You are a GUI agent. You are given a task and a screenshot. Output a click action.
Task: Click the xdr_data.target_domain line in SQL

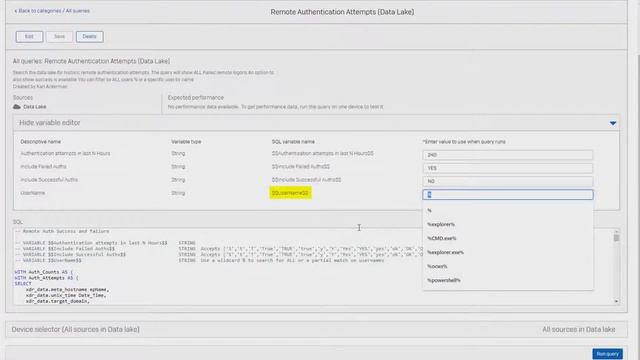click(58, 301)
